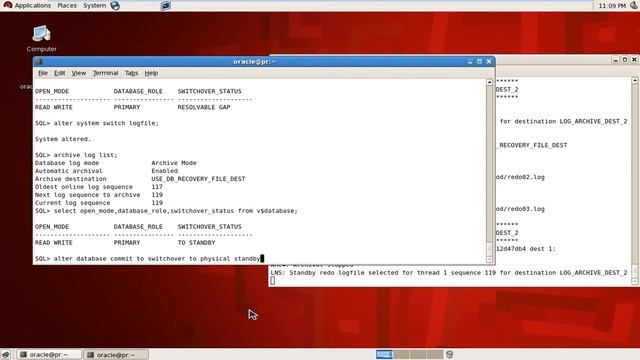Click the Show Desktop icon in bottom panel
Screen dimensions: 640x360
click(x=6, y=354)
